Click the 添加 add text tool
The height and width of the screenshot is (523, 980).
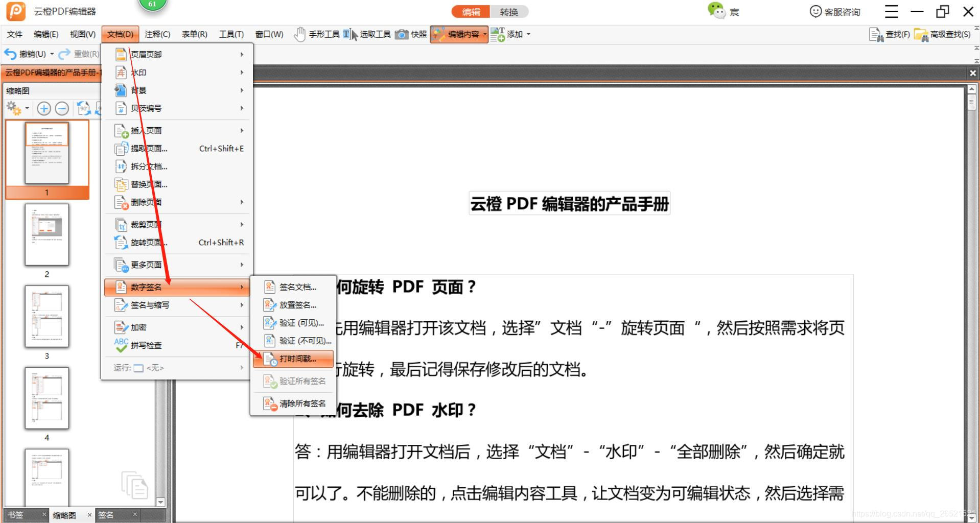pos(506,34)
